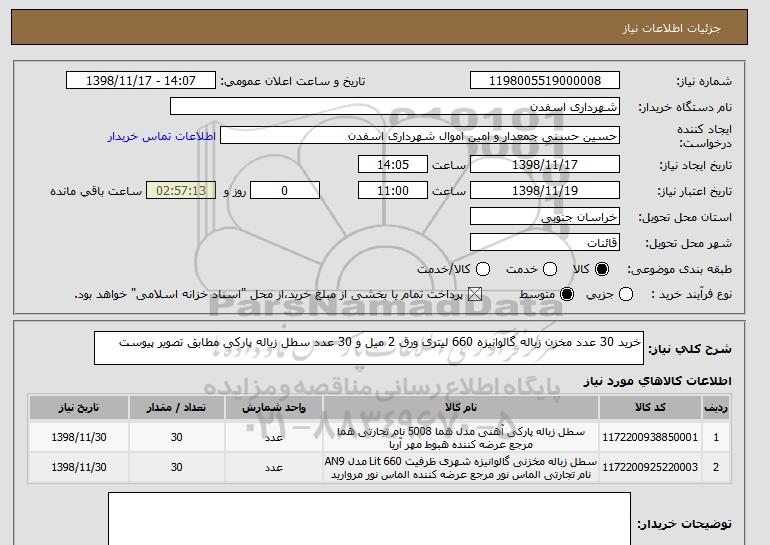Click the تاریخ نیاز column header
The height and width of the screenshot is (545, 770).
[x=79, y=408]
